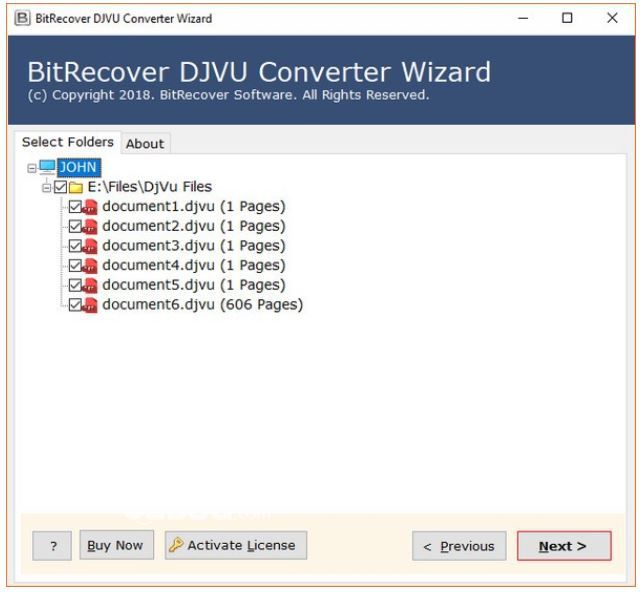Select the JOHN root label
This screenshot has height=592, width=644.
(x=78, y=168)
